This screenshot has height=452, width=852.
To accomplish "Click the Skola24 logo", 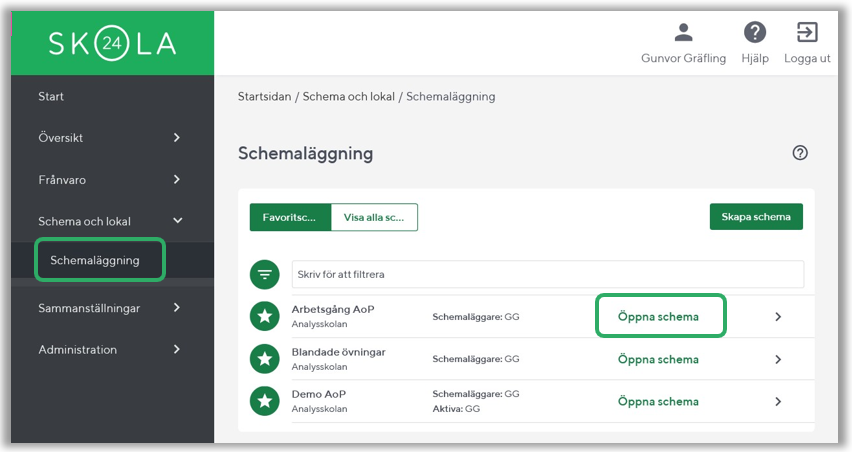I will [x=111, y=43].
